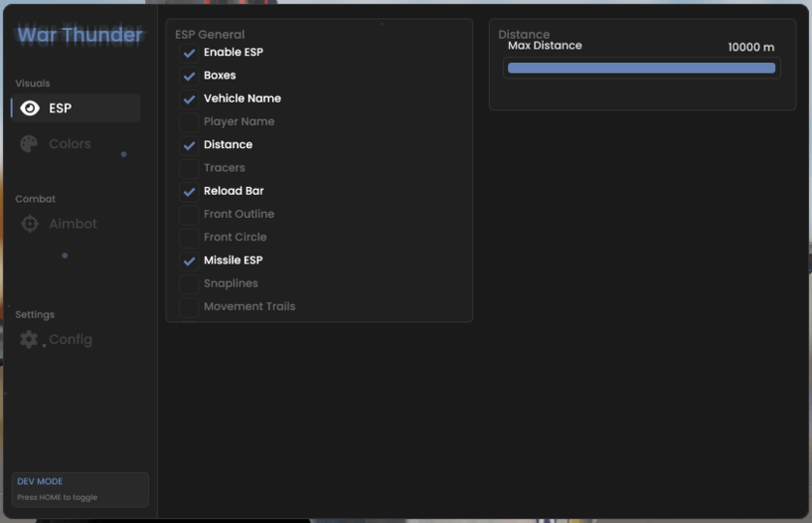Enable the Movement Trails checkbox
This screenshot has height=523, width=812.
pyautogui.click(x=189, y=307)
